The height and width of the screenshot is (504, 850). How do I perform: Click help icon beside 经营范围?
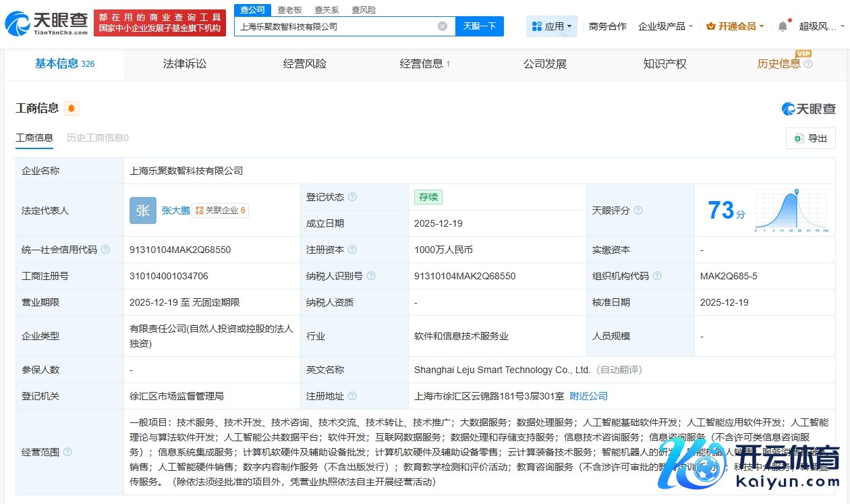click(x=67, y=452)
